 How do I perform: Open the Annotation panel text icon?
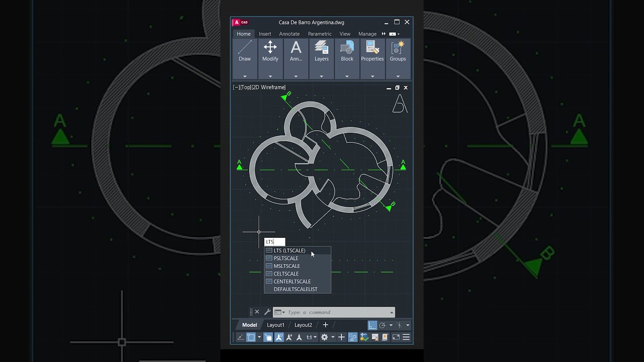pos(296,48)
